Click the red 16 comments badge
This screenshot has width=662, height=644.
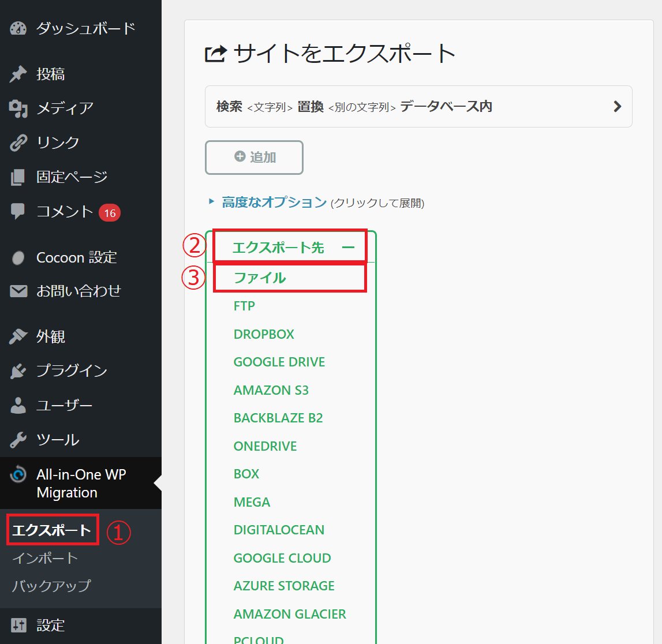coord(110,213)
